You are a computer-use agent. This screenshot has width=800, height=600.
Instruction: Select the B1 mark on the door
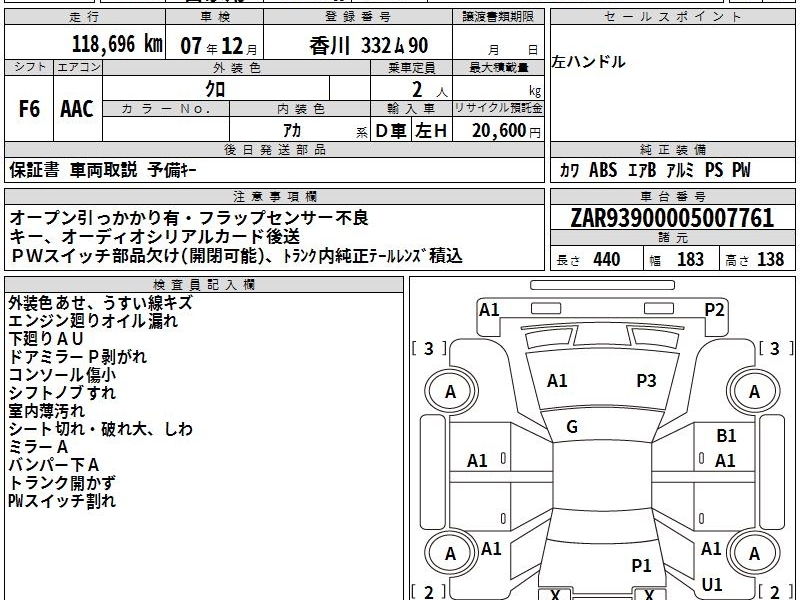[x=726, y=436]
